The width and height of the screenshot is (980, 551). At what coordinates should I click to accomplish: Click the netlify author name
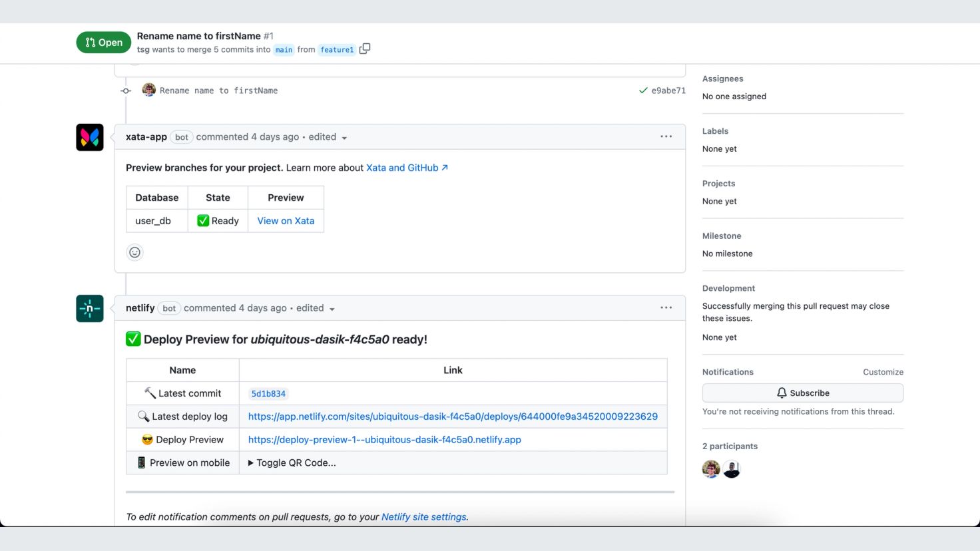tap(140, 308)
